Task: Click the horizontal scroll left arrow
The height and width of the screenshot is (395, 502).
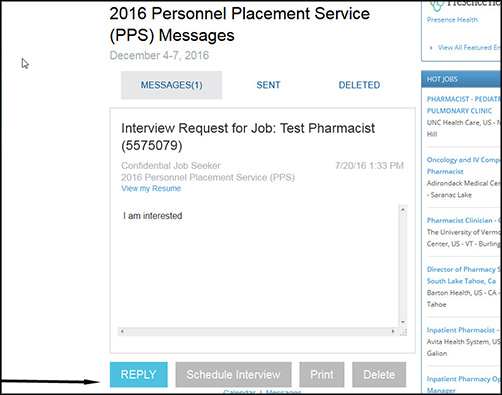Action: pos(122,331)
